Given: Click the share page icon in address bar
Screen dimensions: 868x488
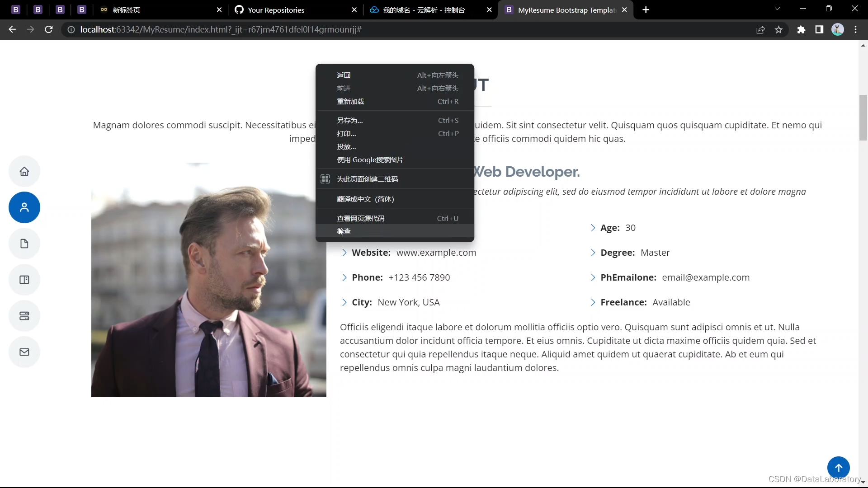Looking at the screenshot, I should coord(760,30).
